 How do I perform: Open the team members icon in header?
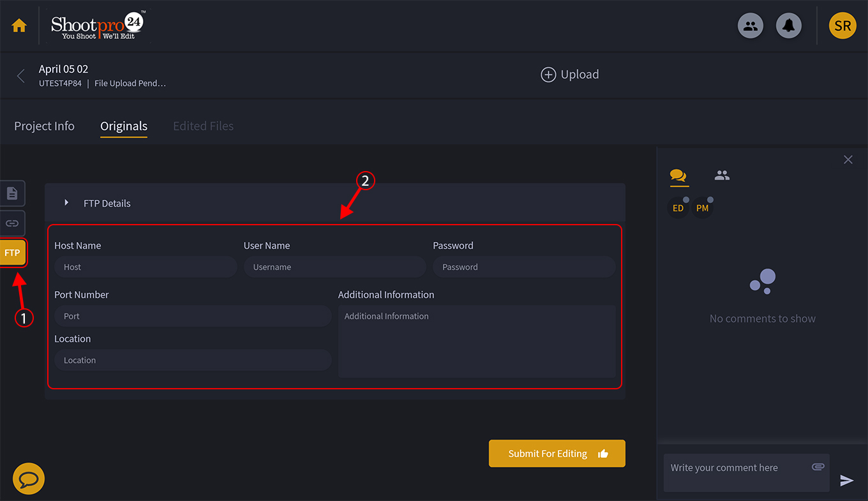click(x=751, y=26)
